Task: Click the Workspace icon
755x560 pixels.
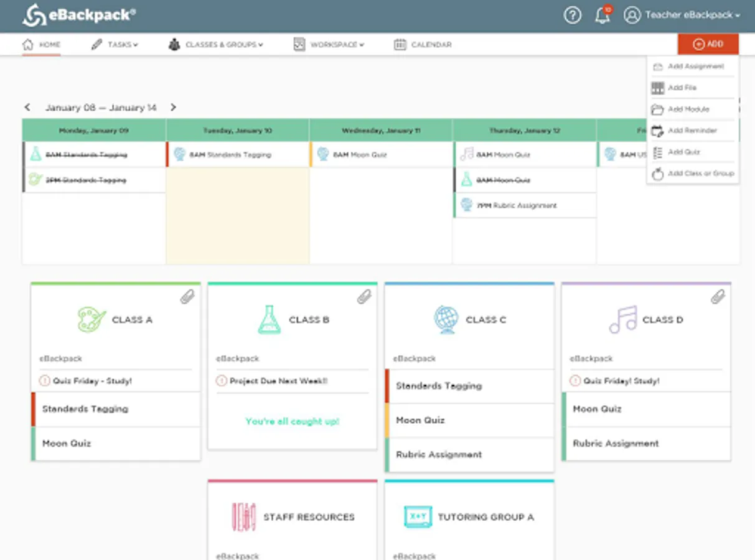Action: click(299, 45)
